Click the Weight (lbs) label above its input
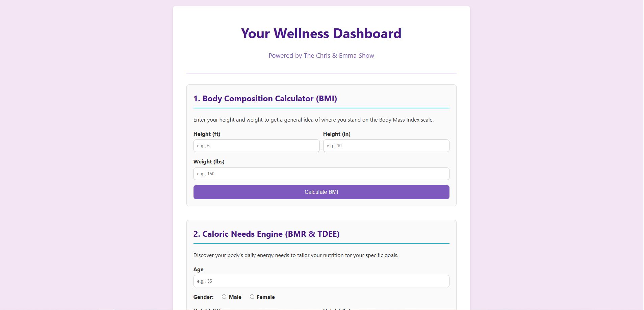 click(209, 161)
